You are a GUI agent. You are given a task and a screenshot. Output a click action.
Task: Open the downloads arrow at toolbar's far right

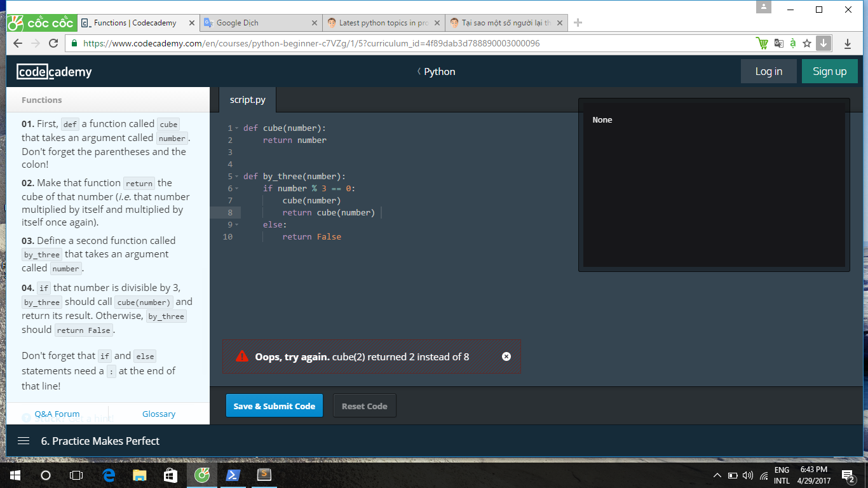point(848,44)
